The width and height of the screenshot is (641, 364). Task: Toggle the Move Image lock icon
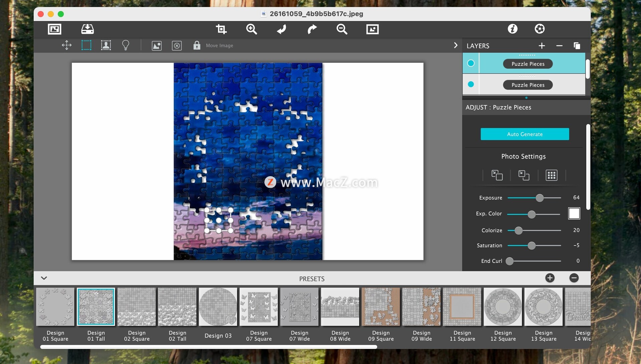(197, 45)
